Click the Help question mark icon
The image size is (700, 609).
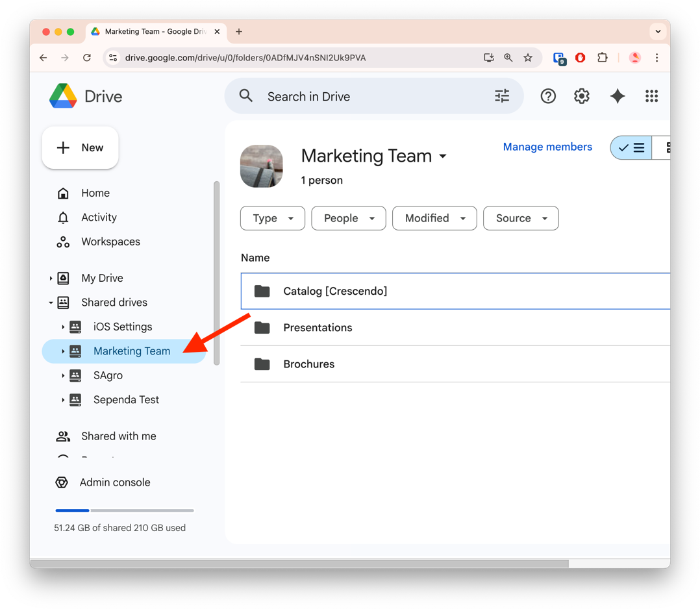(x=548, y=96)
